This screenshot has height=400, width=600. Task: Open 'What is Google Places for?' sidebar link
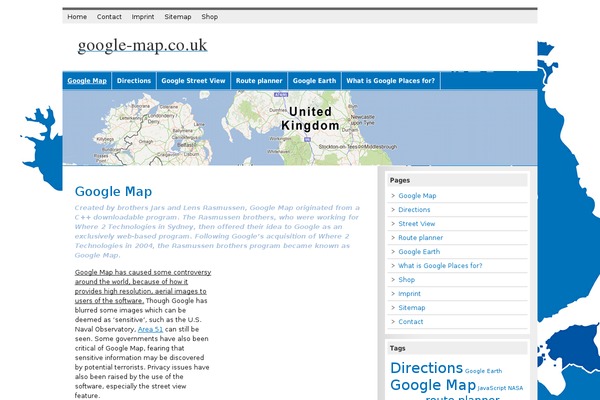coord(440,266)
